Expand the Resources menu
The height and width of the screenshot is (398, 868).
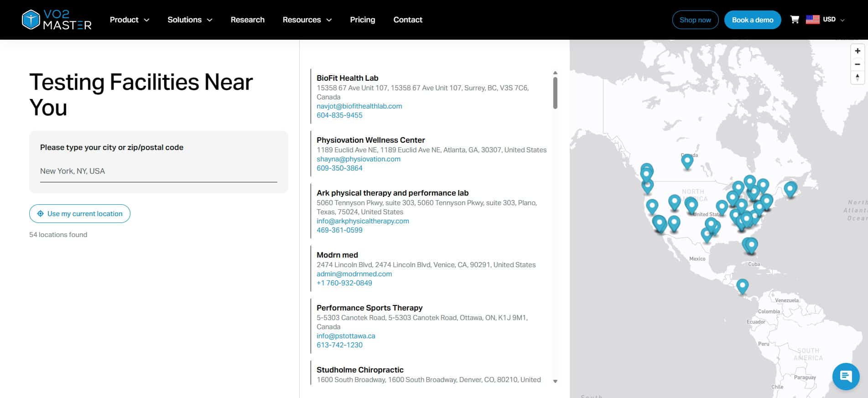tap(307, 20)
